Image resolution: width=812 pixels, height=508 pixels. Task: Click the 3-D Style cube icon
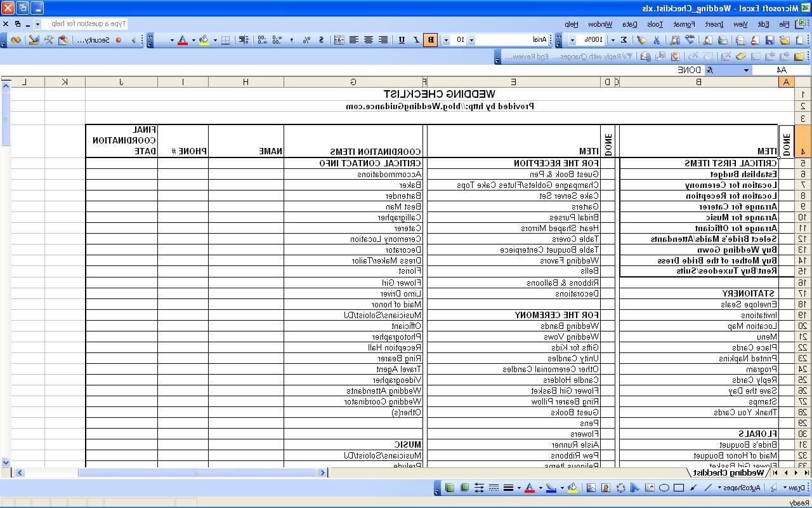coord(450,488)
